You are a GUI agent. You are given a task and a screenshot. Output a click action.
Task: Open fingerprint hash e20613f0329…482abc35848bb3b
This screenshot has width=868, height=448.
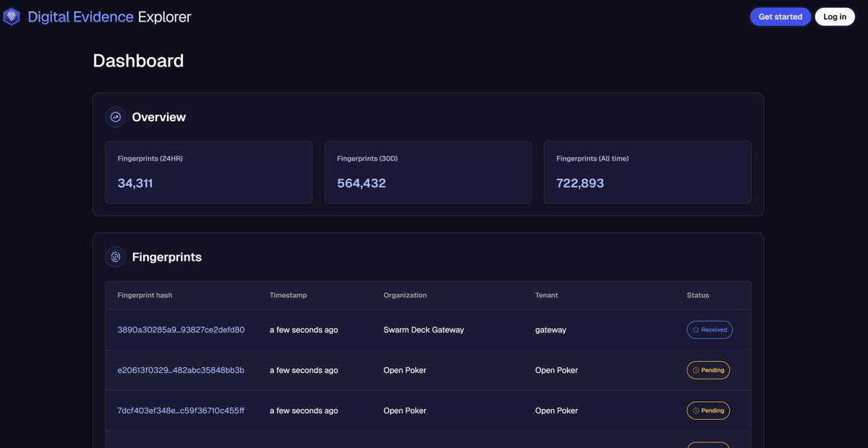tap(181, 370)
